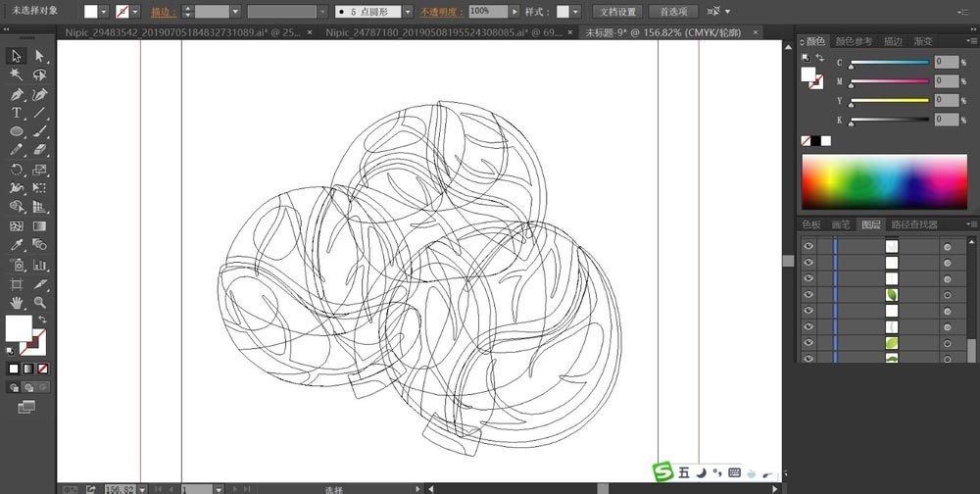Click the 首选项 button

tap(673, 12)
